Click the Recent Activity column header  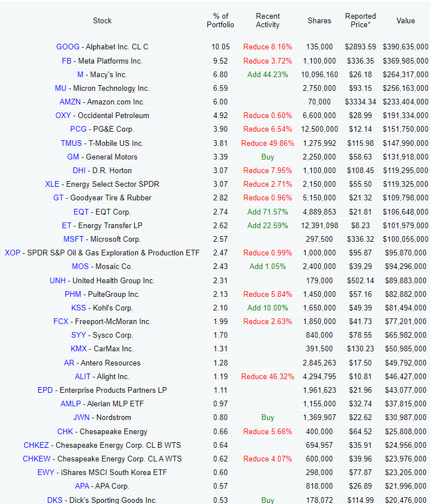coord(268,20)
